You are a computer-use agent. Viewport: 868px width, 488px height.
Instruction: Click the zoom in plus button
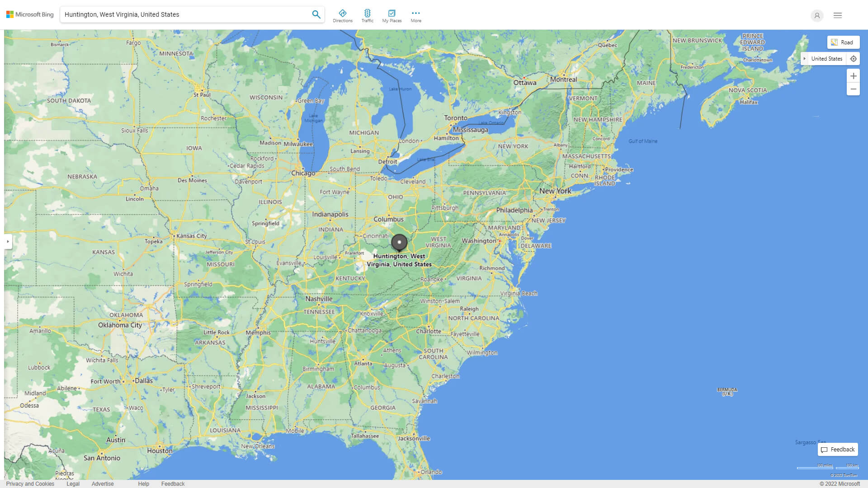click(854, 75)
